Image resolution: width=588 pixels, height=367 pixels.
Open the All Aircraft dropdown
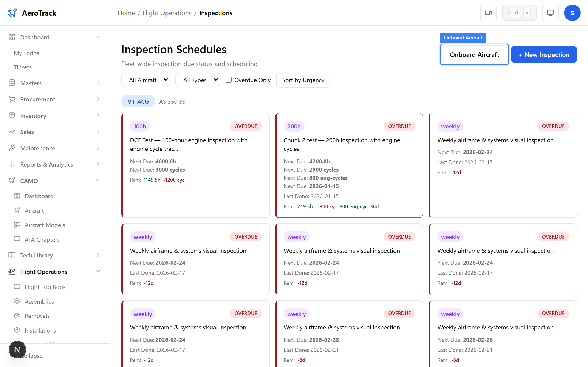pyautogui.click(x=145, y=80)
